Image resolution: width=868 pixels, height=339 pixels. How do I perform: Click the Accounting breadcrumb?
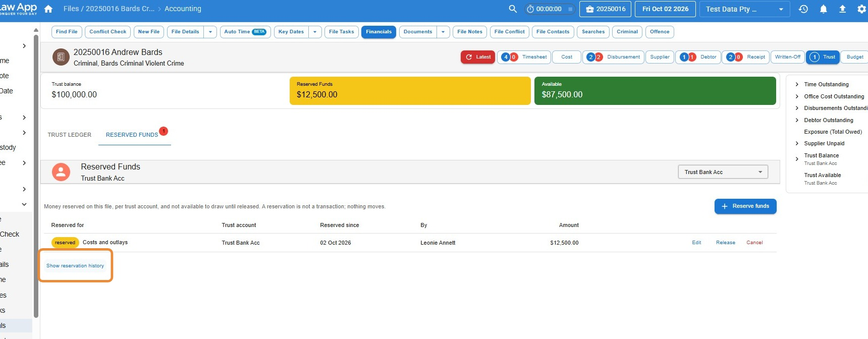183,9
